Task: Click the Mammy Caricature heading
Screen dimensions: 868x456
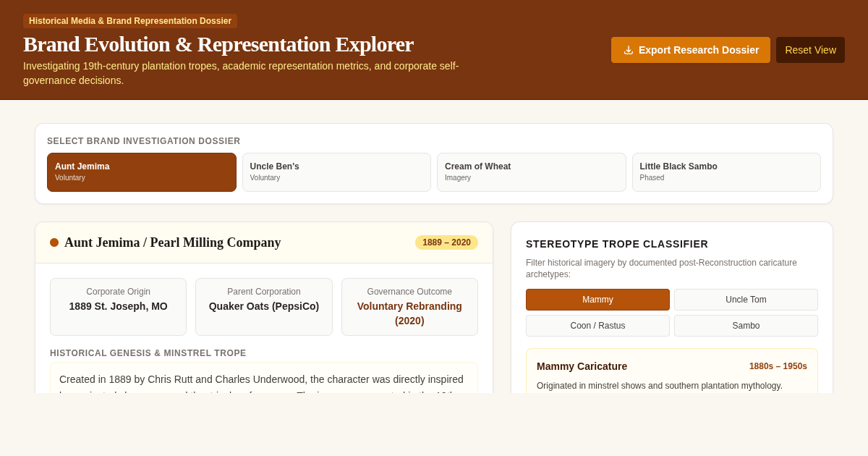Action: 582,366
